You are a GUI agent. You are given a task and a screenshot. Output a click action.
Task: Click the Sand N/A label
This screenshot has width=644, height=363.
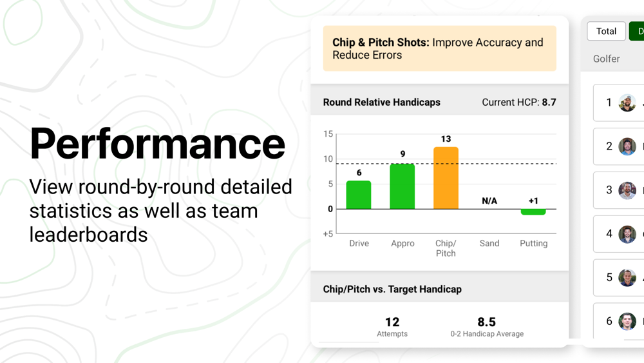click(x=489, y=201)
